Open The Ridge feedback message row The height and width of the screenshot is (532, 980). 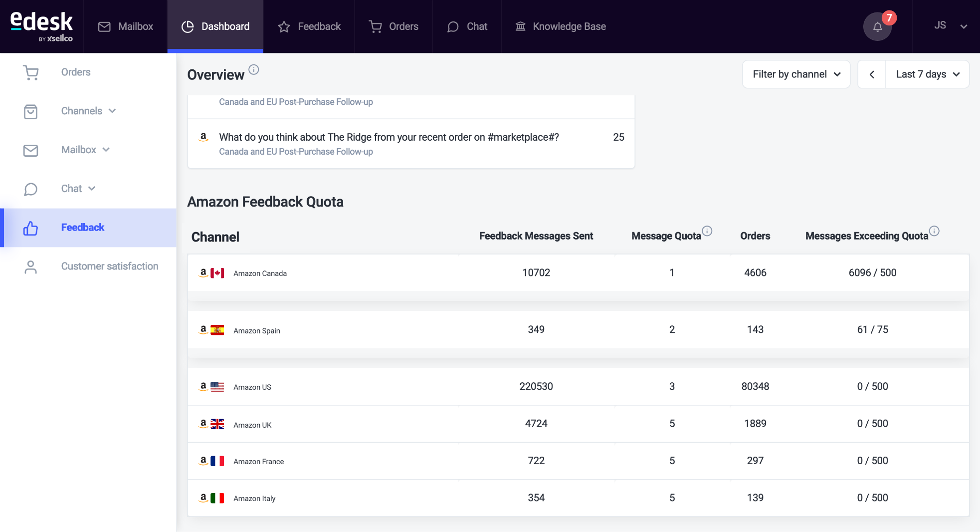point(411,144)
